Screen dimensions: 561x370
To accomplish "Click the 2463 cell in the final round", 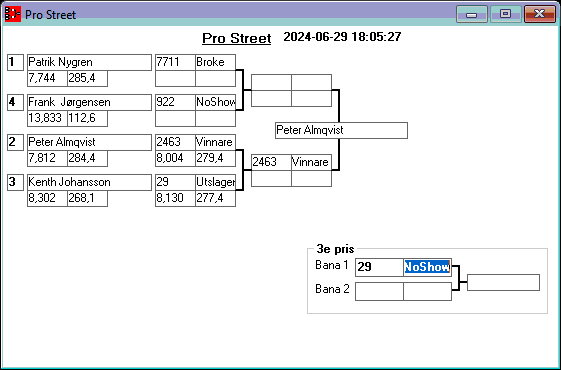I will [271, 162].
